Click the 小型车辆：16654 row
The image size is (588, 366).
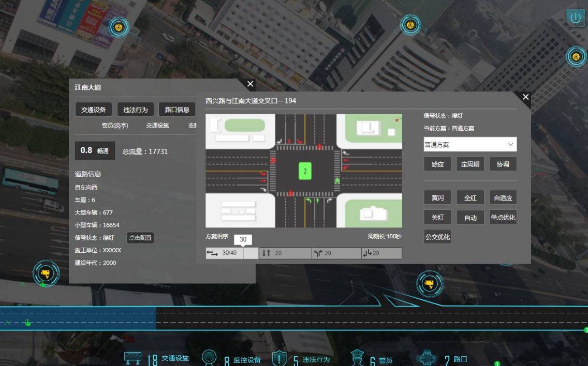97,225
